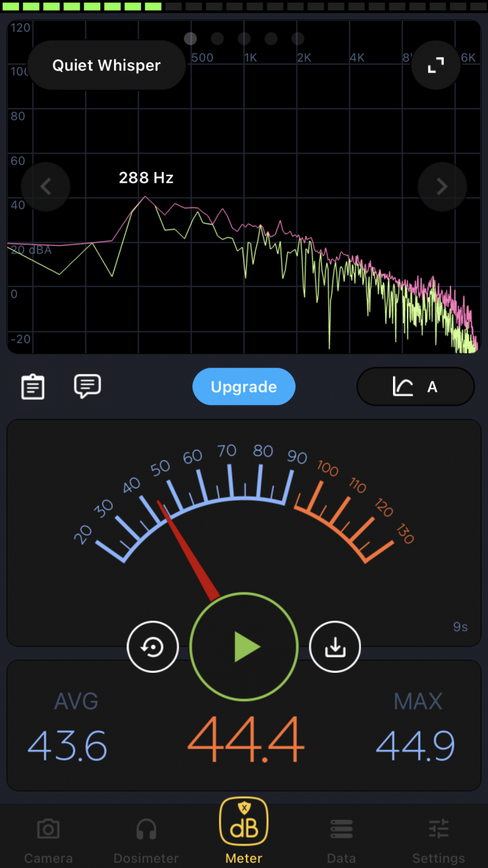Open the Camera tab

tap(48, 839)
